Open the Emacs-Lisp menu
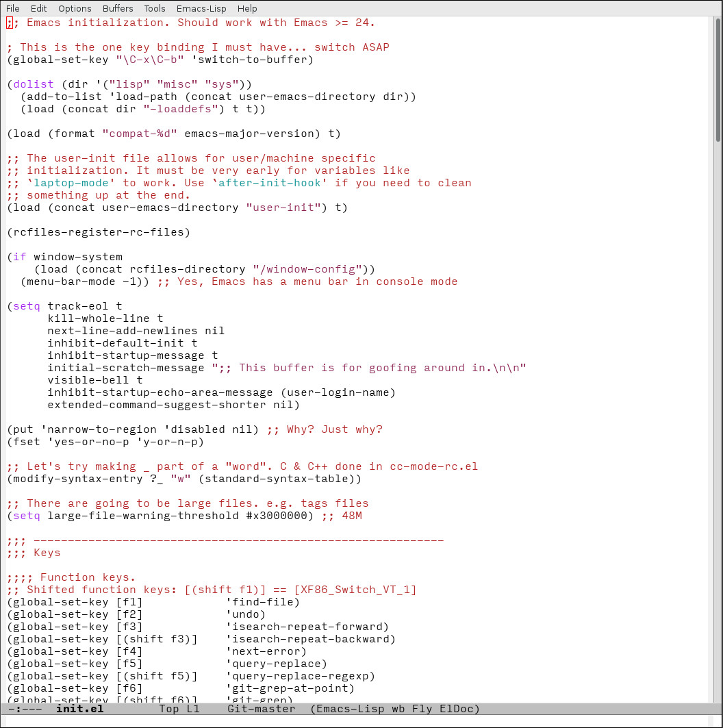Viewport: 723px width, 728px height. click(201, 8)
